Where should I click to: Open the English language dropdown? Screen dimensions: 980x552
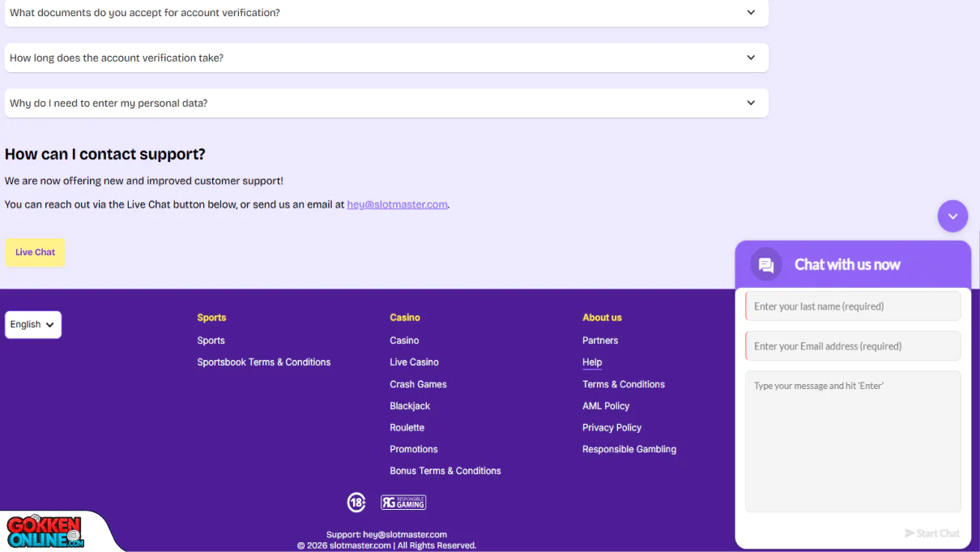[33, 324]
